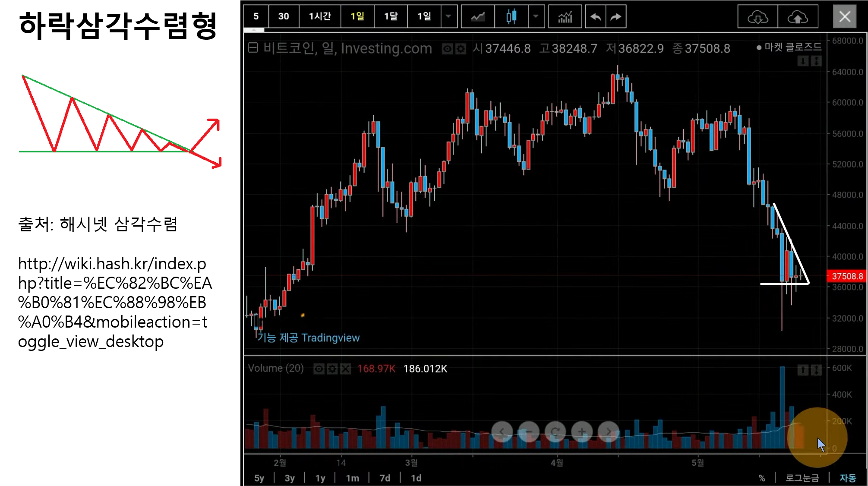868x486 pixels.
Task: Remove the Volume indicator with its X
Action: [x=345, y=369]
